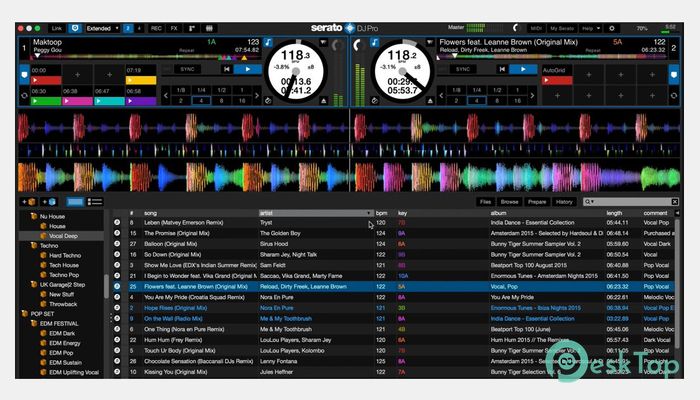The width and height of the screenshot is (700, 400).
Task: Click deck 1 eject icon
Action: click(323, 101)
